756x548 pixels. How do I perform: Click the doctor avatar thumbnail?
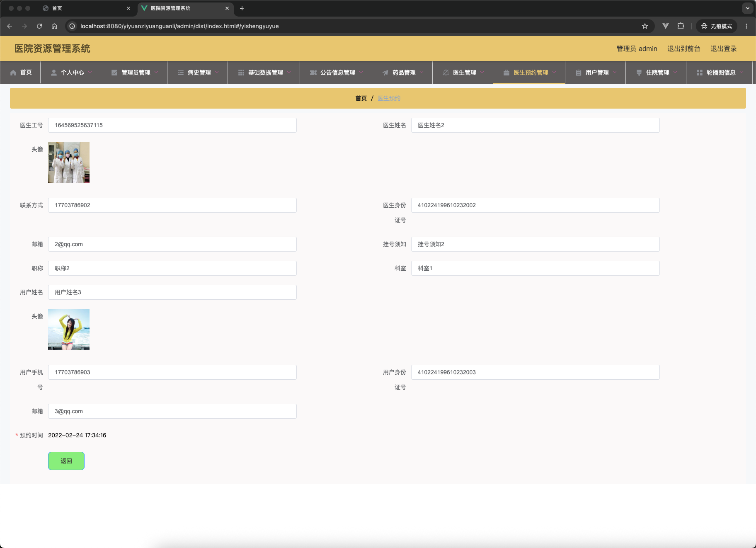click(x=69, y=162)
